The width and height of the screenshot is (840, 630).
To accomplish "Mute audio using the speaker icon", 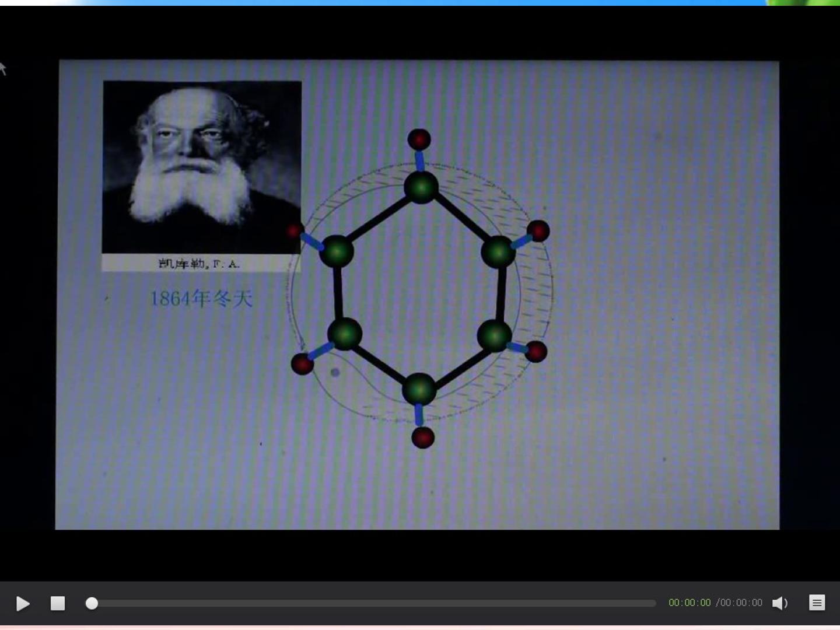I will [780, 603].
